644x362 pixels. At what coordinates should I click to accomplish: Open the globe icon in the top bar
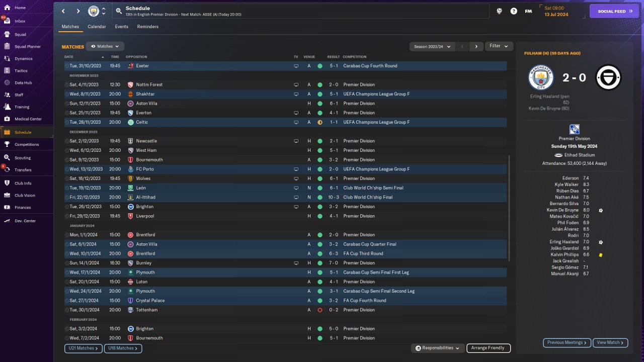coord(500,11)
